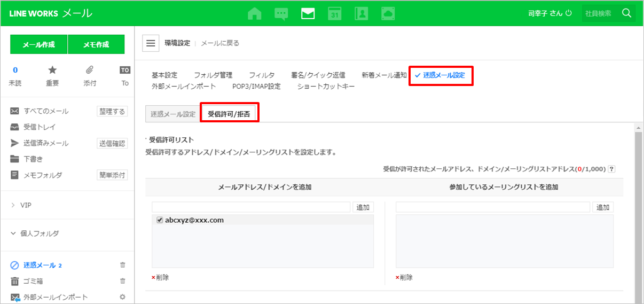Open external mail import gear settings
644x304 pixels.
tap(123, 297)
